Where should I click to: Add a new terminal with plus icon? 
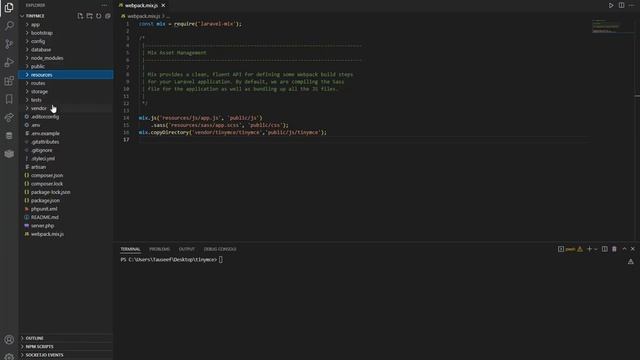[x=589, y=249]
